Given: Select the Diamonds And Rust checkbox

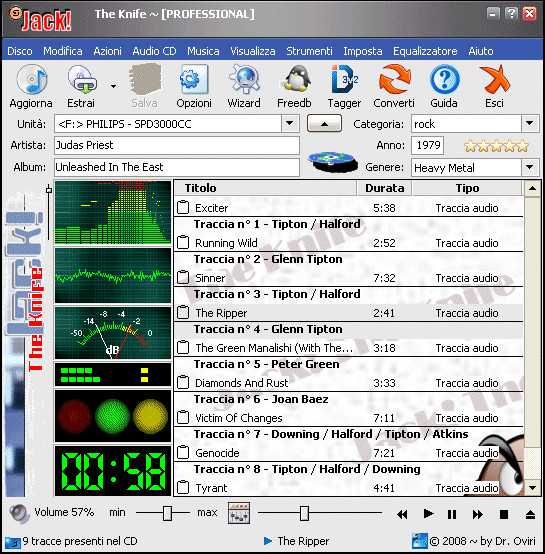Looking at the screenshot, I should click(183, 382).
